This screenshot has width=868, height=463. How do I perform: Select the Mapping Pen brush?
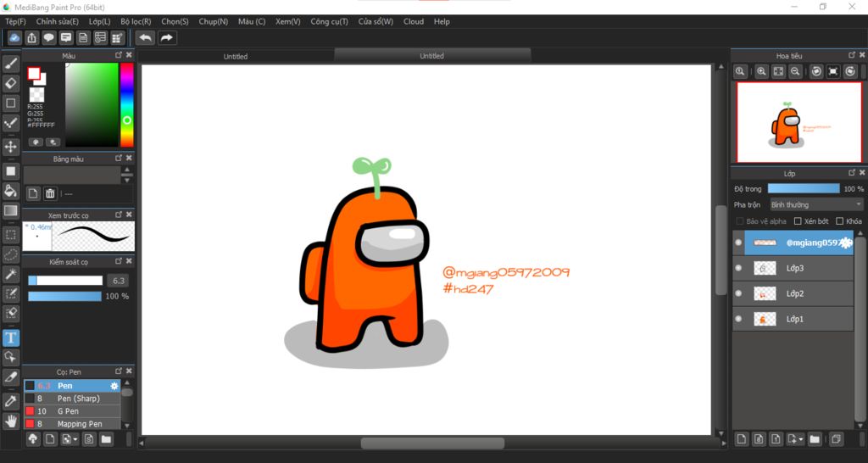click(72, 424)
